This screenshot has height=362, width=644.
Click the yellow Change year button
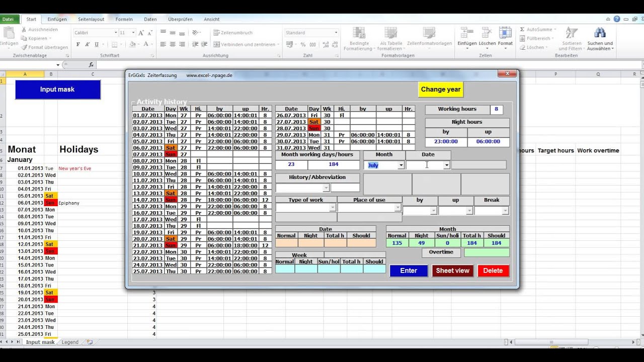pos(441,89)
